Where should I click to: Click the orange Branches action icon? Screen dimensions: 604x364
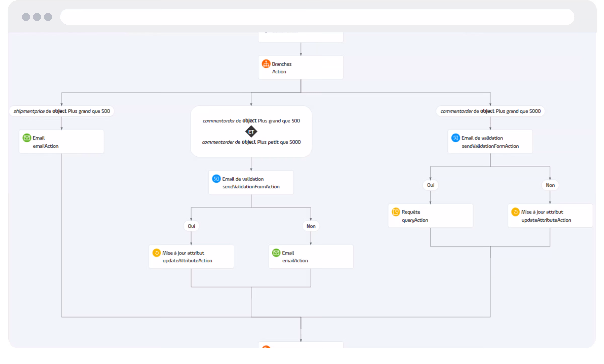pos(266,64)
